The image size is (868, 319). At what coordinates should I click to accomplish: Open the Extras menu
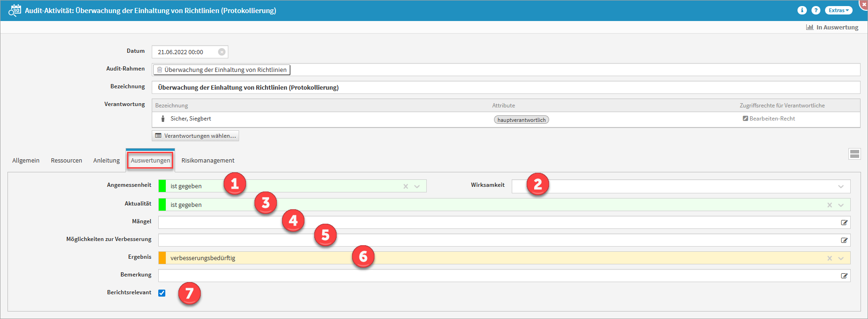tap(839, 10)
